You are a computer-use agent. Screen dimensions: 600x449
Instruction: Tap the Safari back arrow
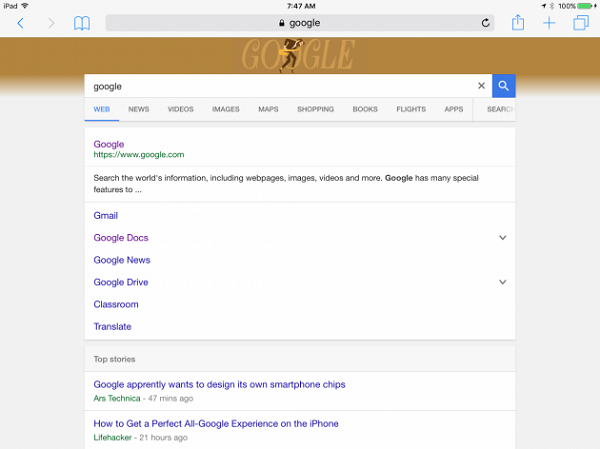(x=21, y=23)
